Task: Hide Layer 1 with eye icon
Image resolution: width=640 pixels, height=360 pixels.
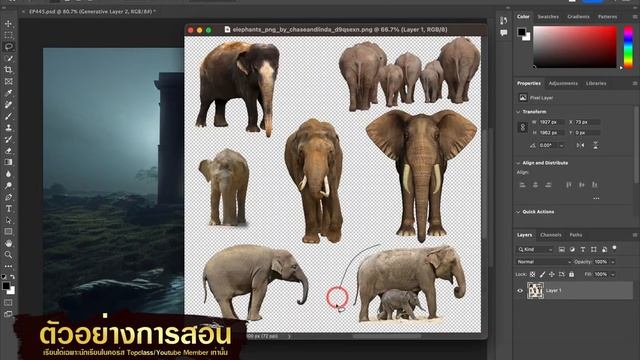Action: pos(520,291)
